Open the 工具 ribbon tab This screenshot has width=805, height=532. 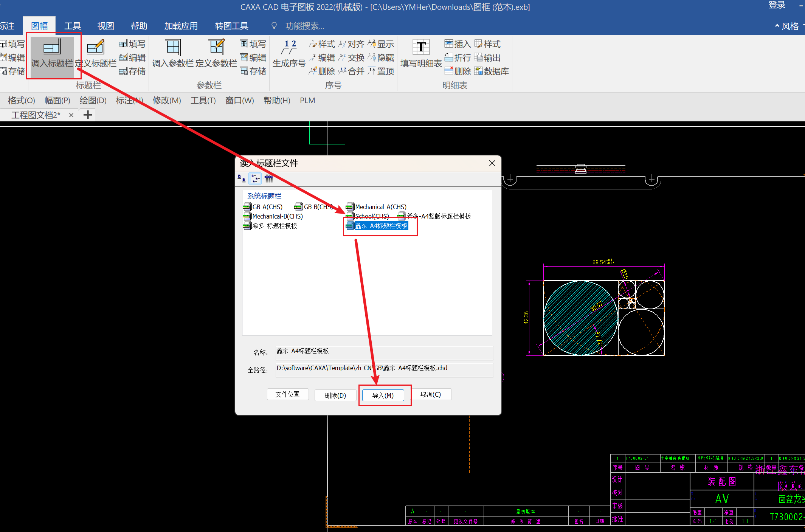(x=73, y=26)
